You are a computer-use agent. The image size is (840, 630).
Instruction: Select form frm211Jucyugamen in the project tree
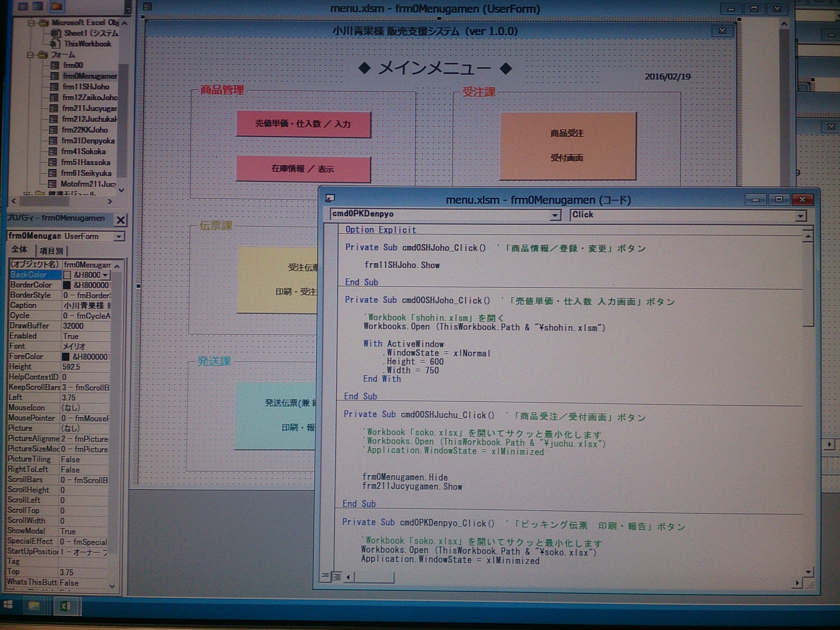89,109
